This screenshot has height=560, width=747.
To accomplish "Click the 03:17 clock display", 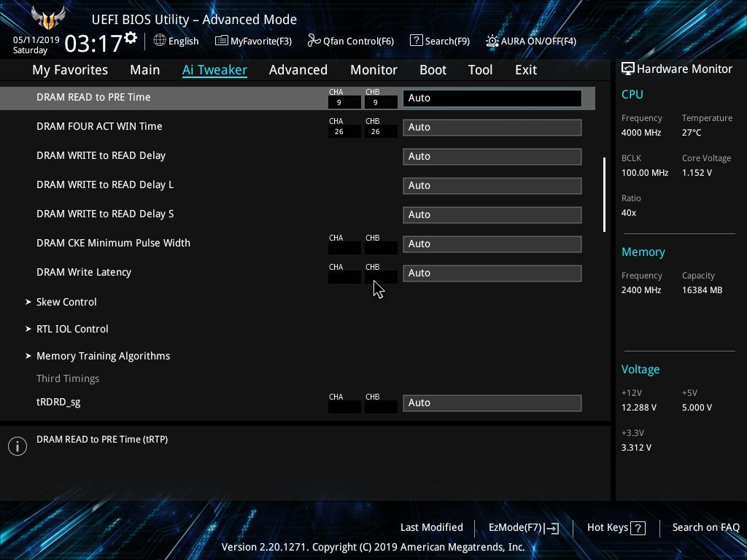I will pos(93,44).
